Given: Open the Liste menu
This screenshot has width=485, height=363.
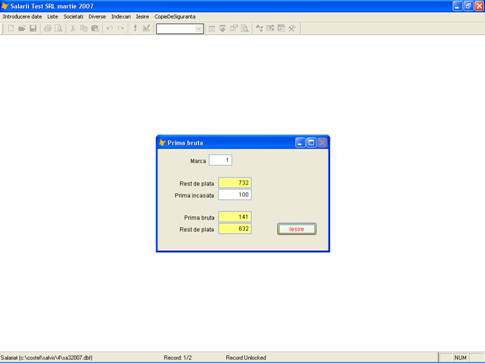Looking at the screenshot, I should click(52, 16).
